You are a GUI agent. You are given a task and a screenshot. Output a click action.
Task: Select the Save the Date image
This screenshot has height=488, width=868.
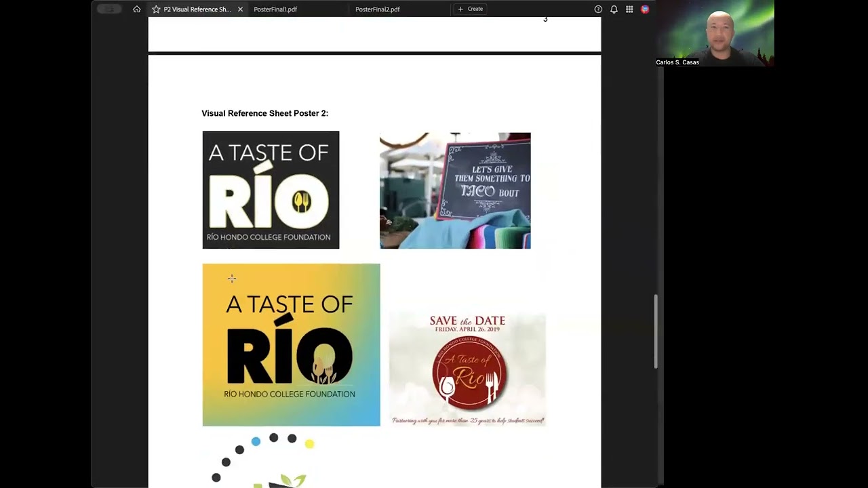[x=467, y=369]
